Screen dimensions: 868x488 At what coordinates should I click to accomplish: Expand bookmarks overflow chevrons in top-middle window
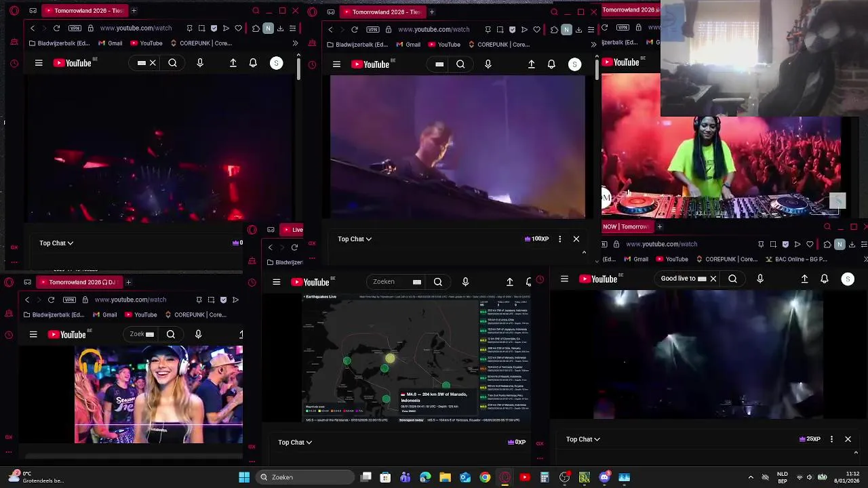(x=593, y=45)
